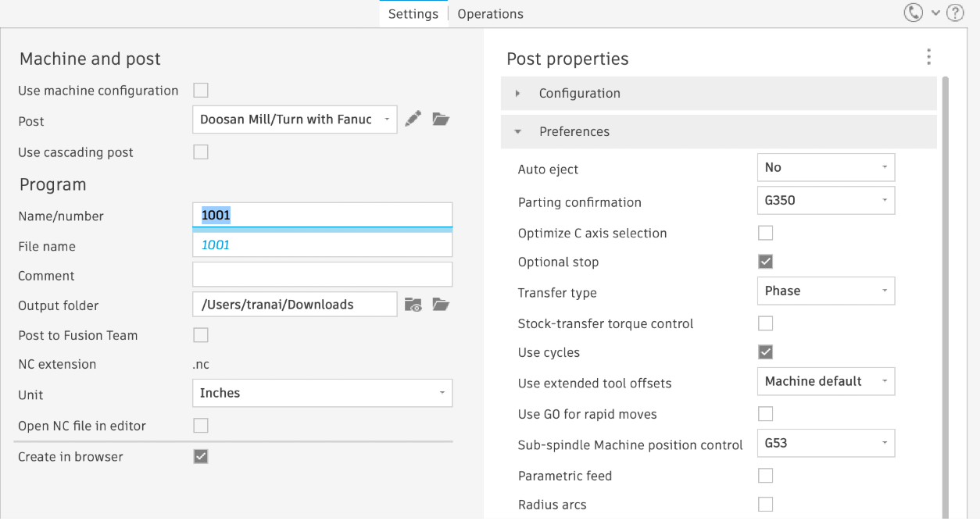
Task: Click the show output folder eye icon
Action: 413,305
